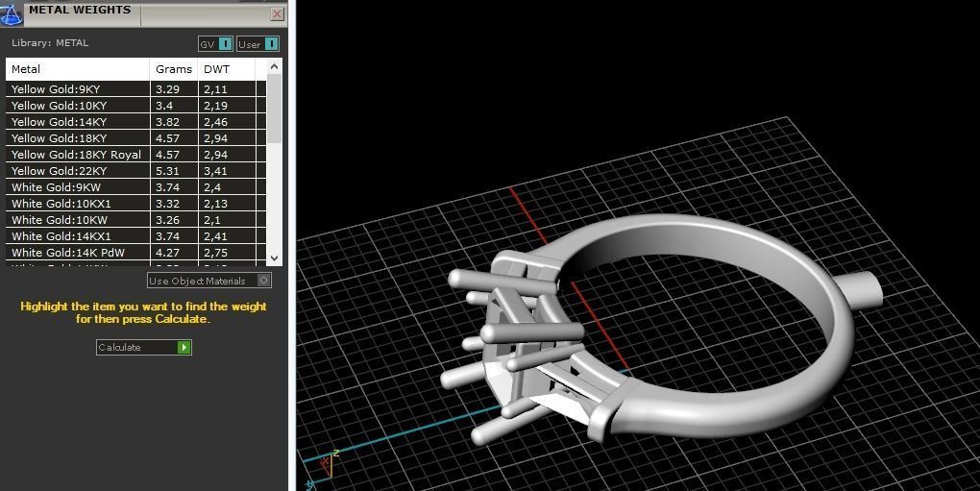The width and height of the screenshot is (980, 491).
Task: Click the 2,75 DWT value
Action: 215,253
